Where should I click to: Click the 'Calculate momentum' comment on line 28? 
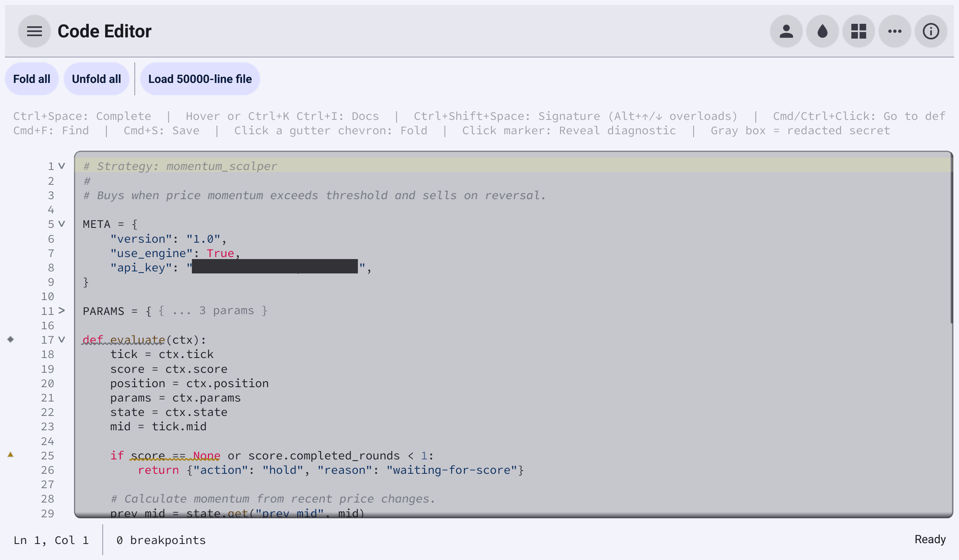[273, 499]
